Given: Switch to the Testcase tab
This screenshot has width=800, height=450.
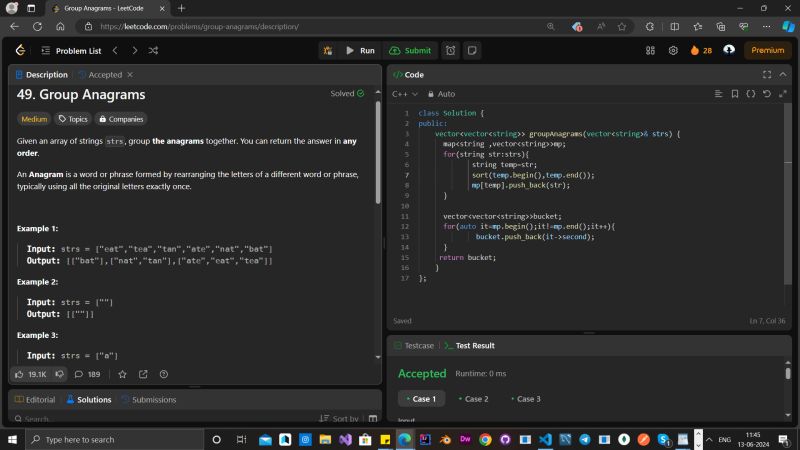Looking at the screenshot, I should pos(413,345).
